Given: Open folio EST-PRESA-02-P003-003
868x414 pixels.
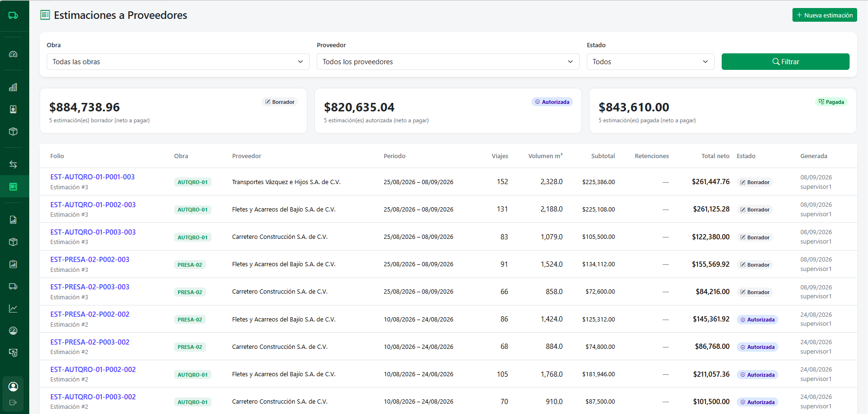Looking at the screenshot, I should (x=90, y=287).
